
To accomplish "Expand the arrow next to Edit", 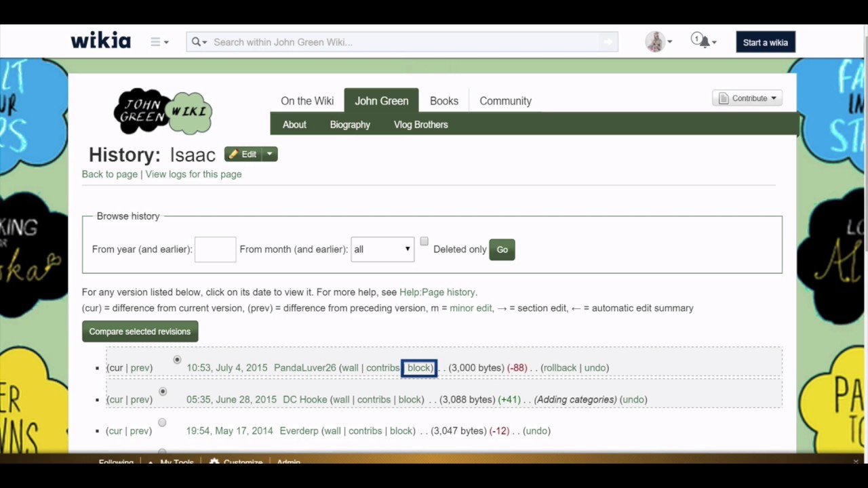I will click(x=270, y=155).
